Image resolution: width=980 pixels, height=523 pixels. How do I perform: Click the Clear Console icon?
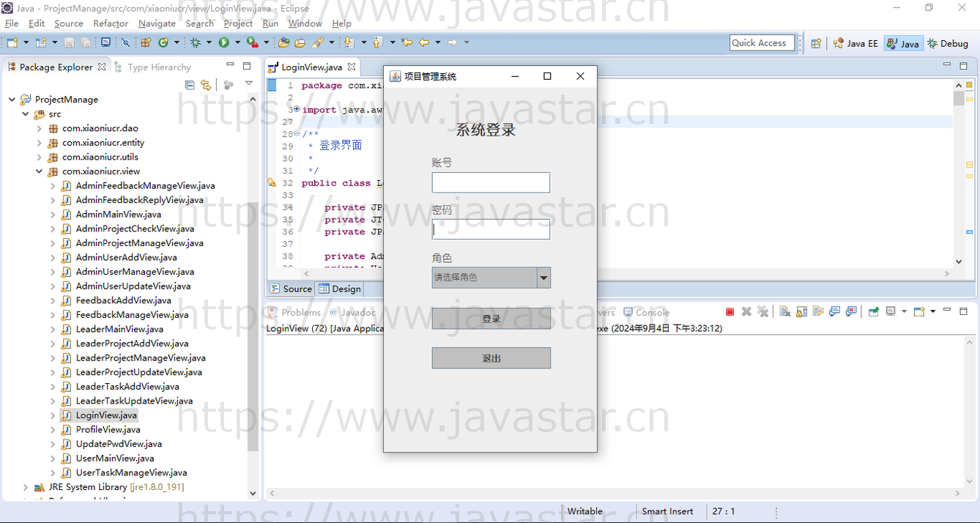click(x=784, y=312)
